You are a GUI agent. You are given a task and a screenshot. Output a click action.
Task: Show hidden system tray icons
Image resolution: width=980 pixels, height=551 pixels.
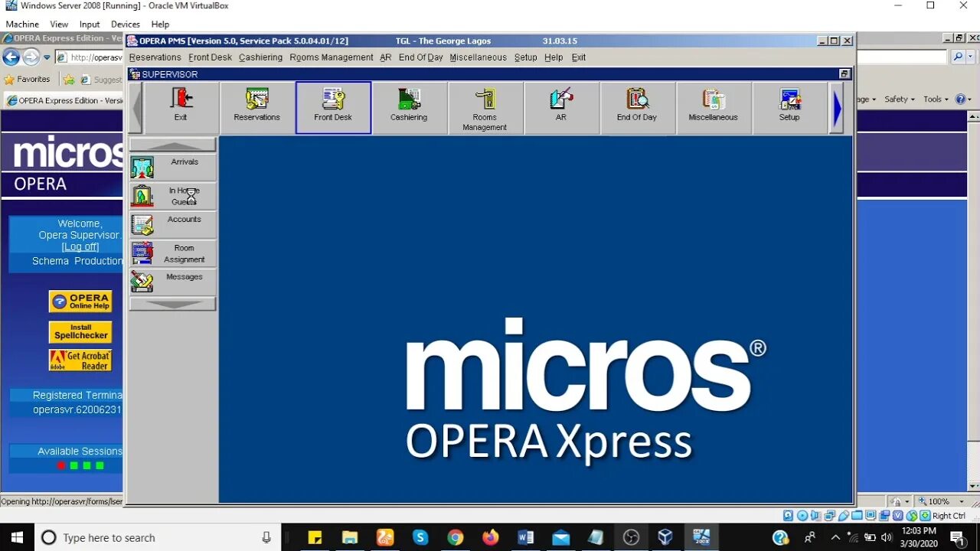tap(835, 537)
